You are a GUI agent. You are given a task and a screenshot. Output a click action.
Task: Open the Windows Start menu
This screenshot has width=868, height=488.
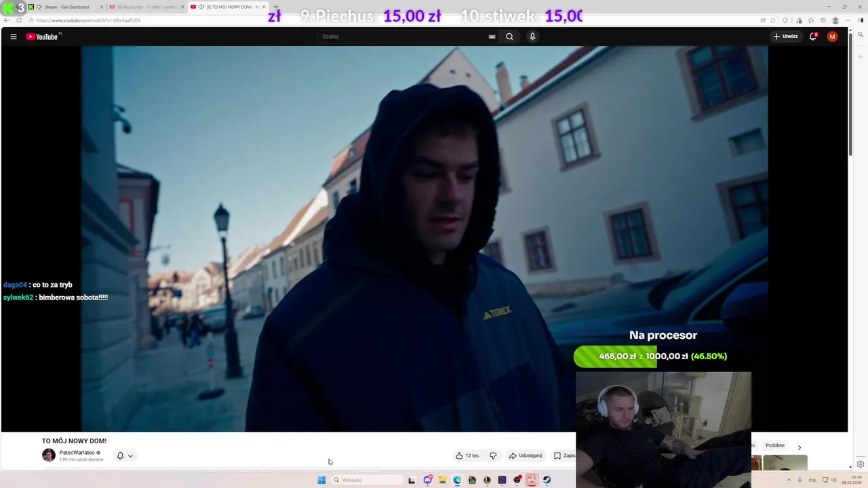(321, 480)
